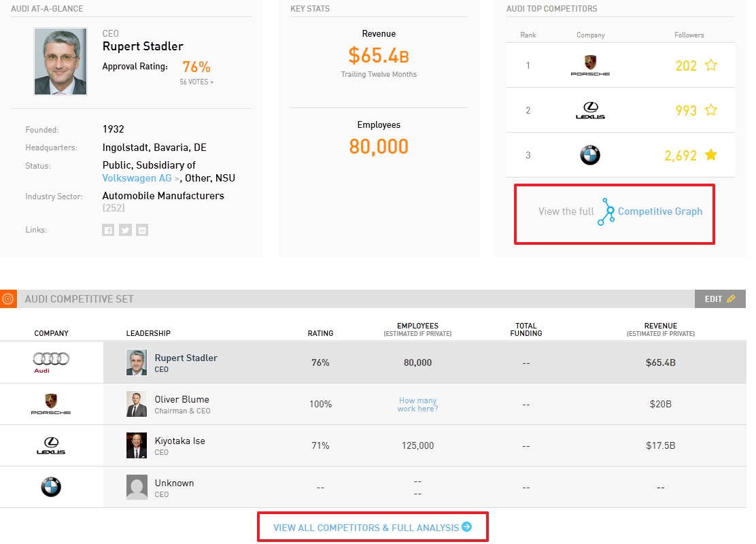Click Lexus's 71% rating cell

(x=321, y=445)
